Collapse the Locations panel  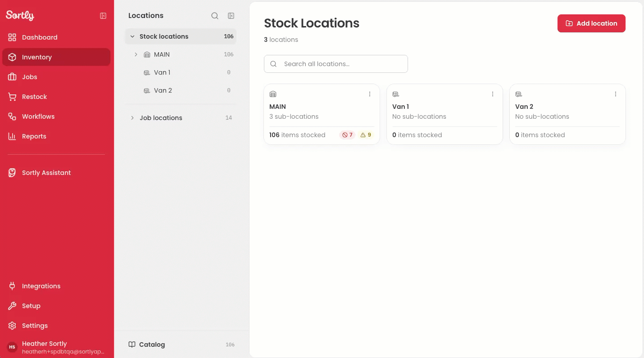coord(231,16)
